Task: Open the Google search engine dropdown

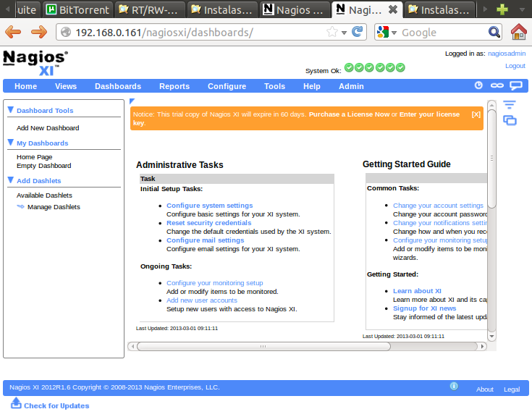Action: (x=387, y=32)
